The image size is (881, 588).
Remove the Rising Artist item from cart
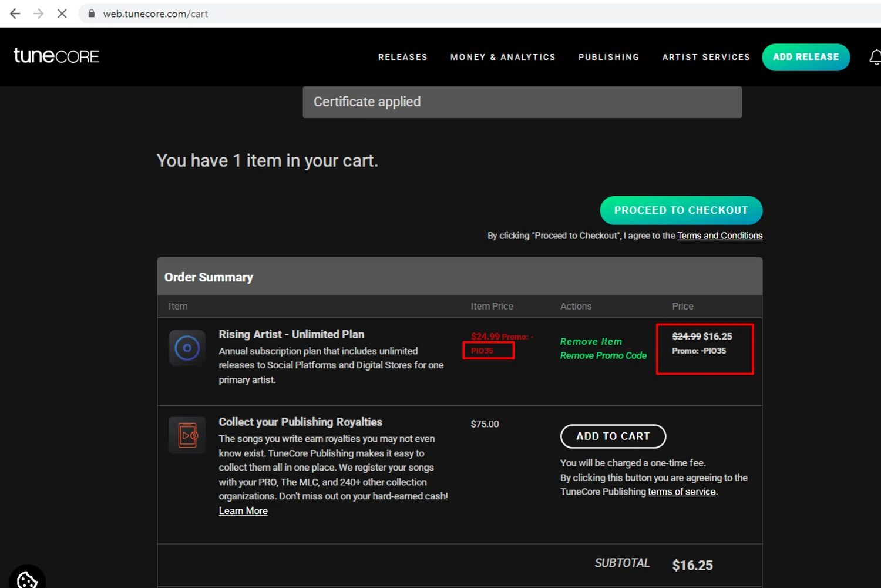tap(591, 341)
